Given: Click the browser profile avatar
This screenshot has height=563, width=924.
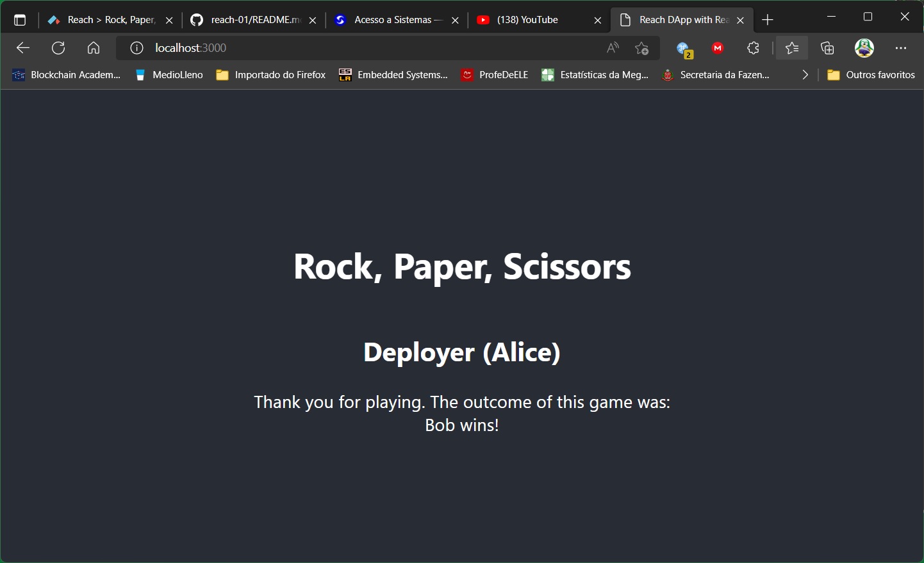Looking at the screenshot, I should (x=864, y=48).
